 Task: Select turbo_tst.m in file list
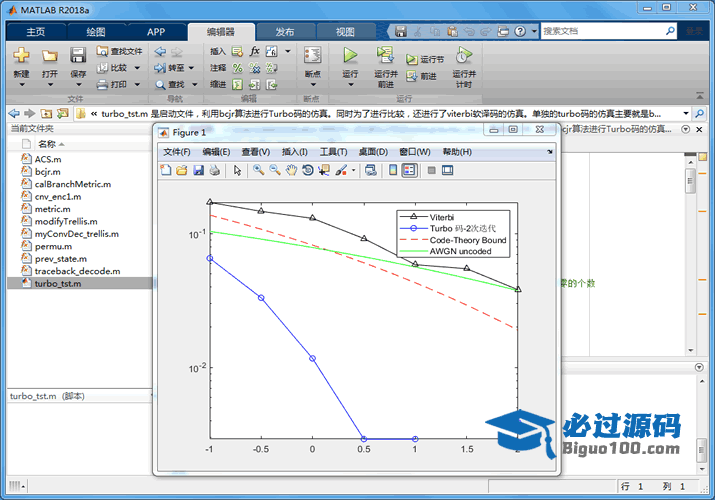coord(80,284)
